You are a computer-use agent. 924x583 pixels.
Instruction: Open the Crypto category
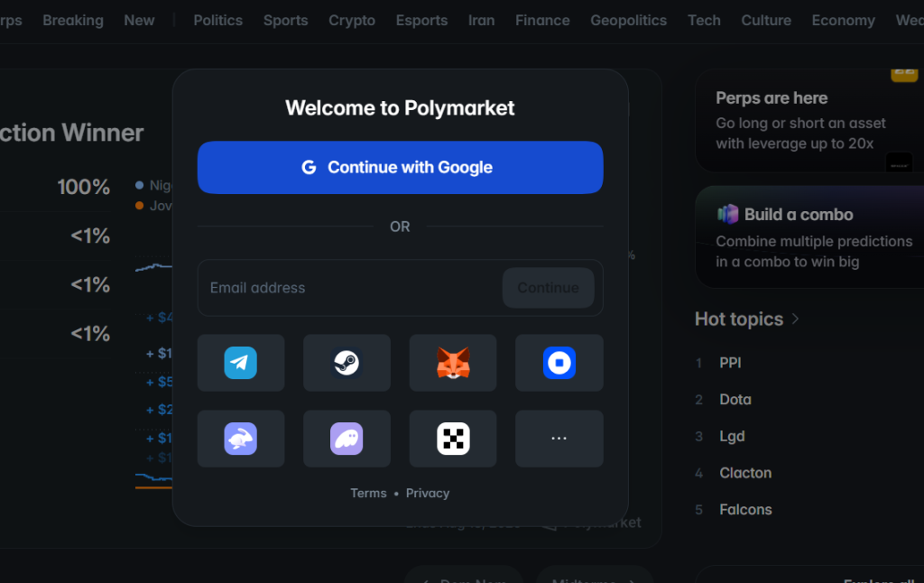click(352, 21)
